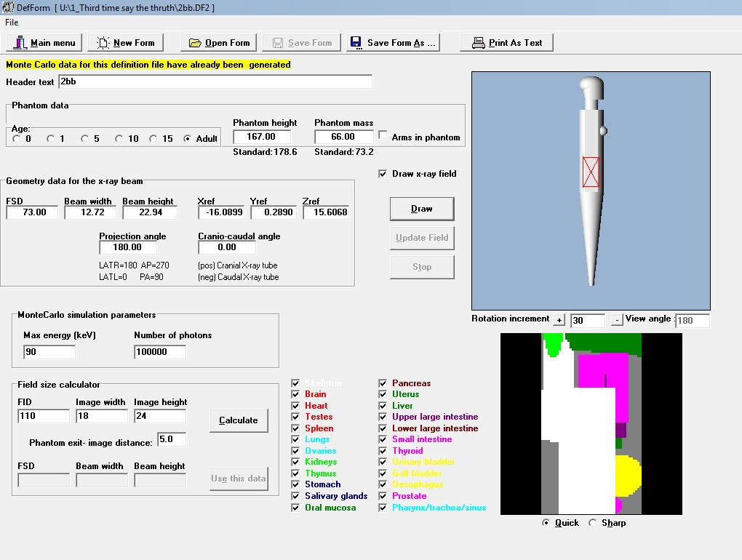This screenshot has width=742, height=560.
Task: Click the Projection angle field
Action: click(128, 247)
